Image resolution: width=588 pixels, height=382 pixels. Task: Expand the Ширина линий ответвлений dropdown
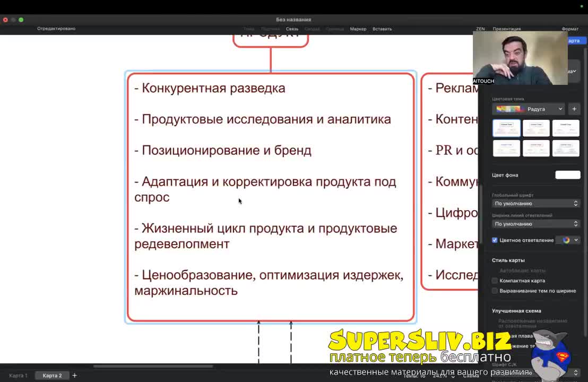pyautogui.click(x=535, y=223)
